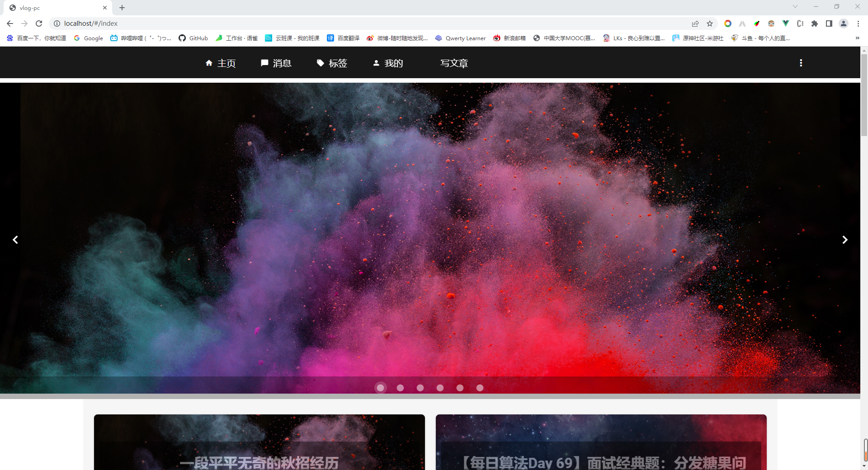Open the 一段平平无奇的秋招经历 article card
The image size is (868, 470).
pyautogui.click(x=259, y=442)
